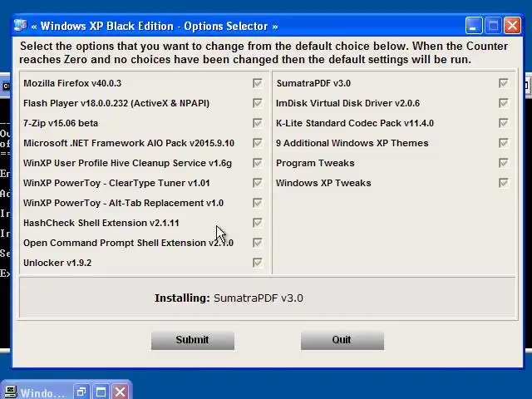This screenshot has height=399, width=532.
Task: Toggle the 7-Zip v15.06 beta checkbox
Action: pyautogui.click(x=258, y=123)
